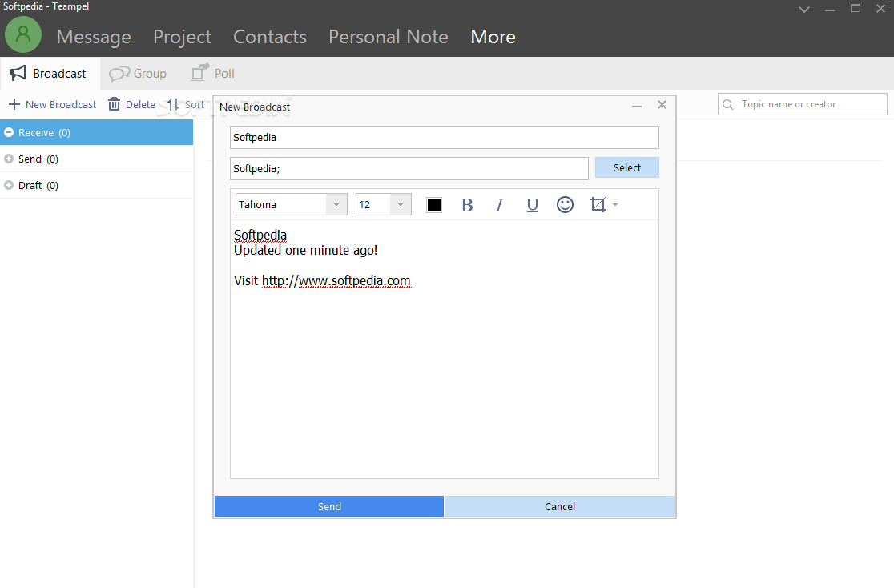Screen dimensions: 894x588
Task: Select the Draft (0) folder row
Action: pyautogui.click(x=96, y=185)
